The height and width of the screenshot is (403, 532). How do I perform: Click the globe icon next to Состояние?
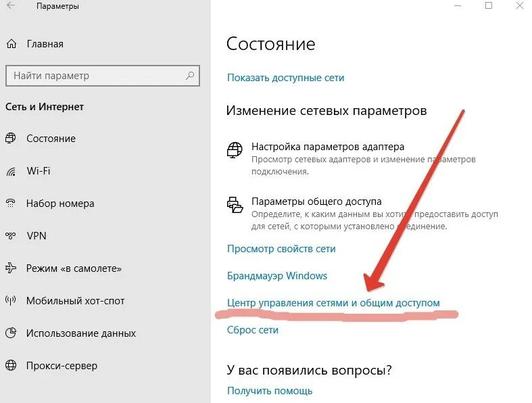coord(11,138)
